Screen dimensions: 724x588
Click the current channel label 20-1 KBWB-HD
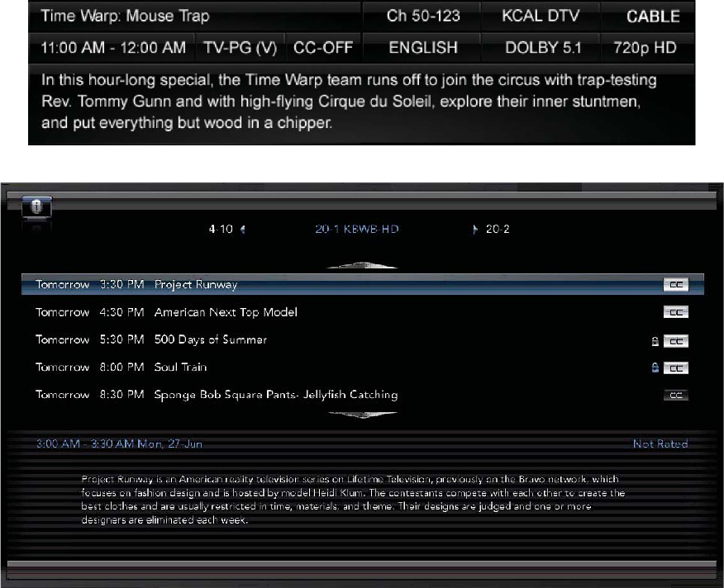(x=356, y=229)
